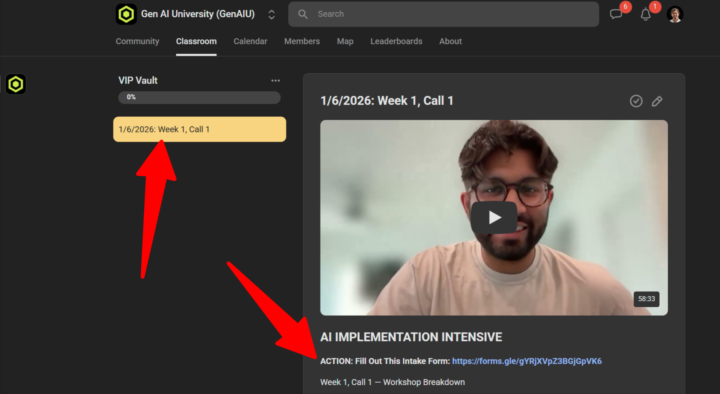Select lesson 1/6/2026: Week 1, Call 1
Viewport: 720px width, 394px height.
[200, 129]
